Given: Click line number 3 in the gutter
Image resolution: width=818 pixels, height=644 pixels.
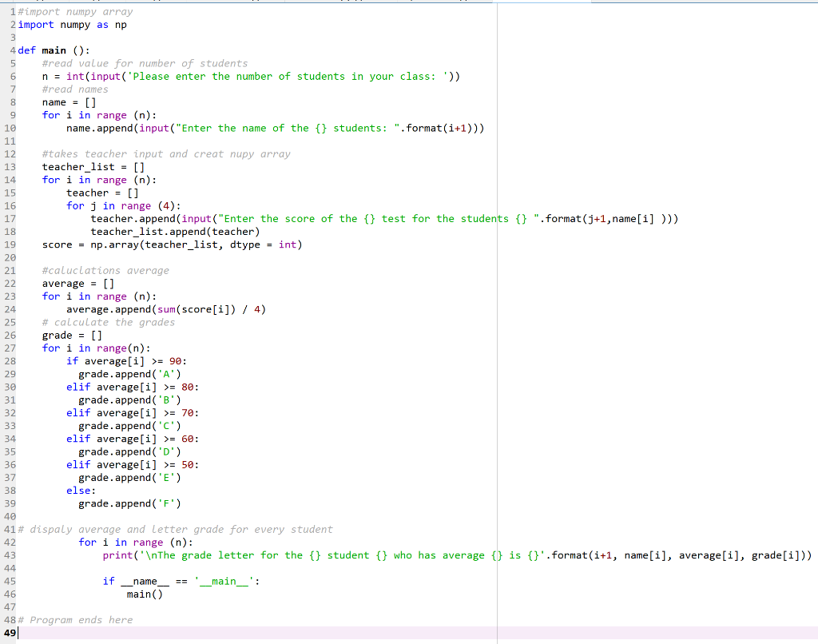Looking at the screenshot, I should (x=13, y=38).
